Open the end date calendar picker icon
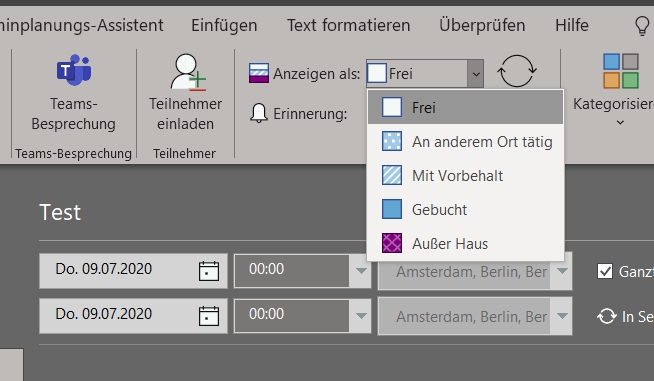The image size is (654, 381). [209, 316]
